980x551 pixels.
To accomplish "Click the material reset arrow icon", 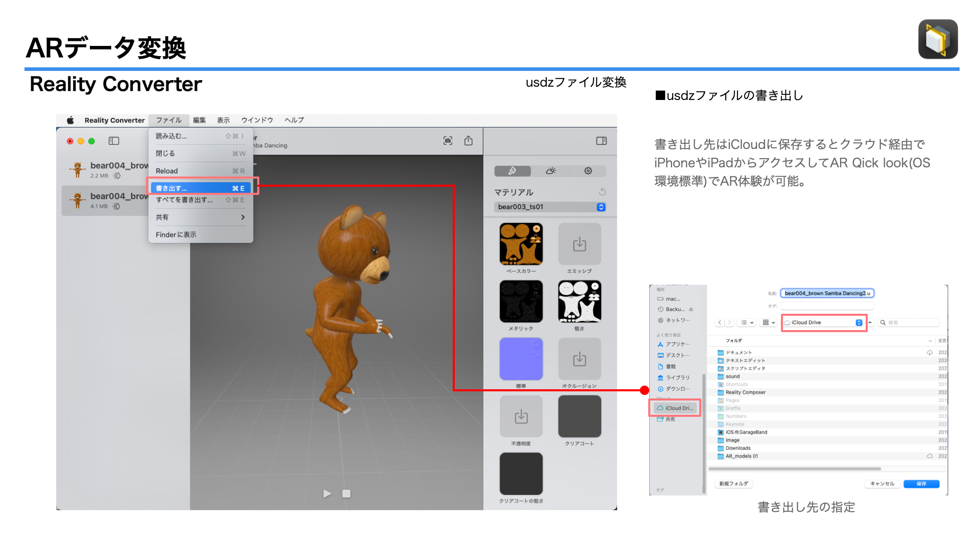I will pos(602,192).
